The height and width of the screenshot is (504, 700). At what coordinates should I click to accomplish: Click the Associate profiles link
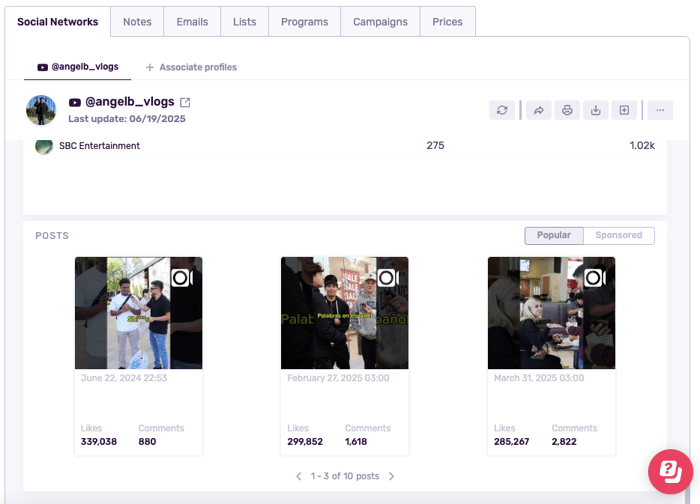click(x=191, y=67)
